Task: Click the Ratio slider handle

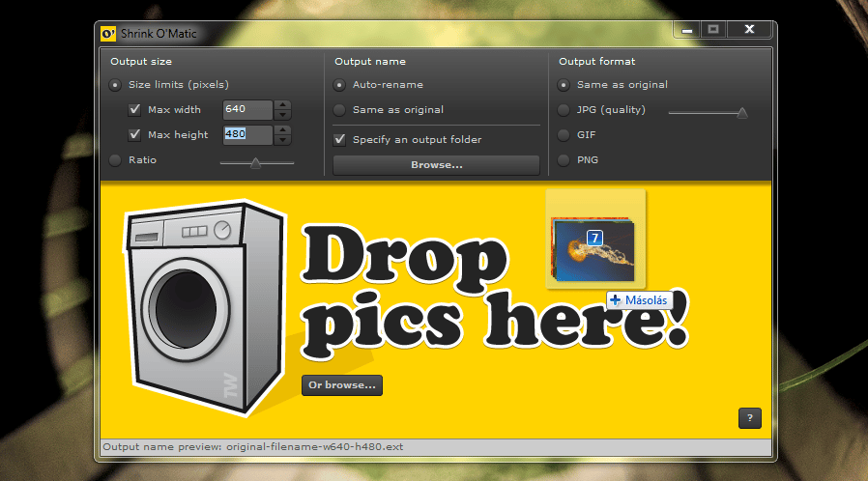Action: [255, 163]
